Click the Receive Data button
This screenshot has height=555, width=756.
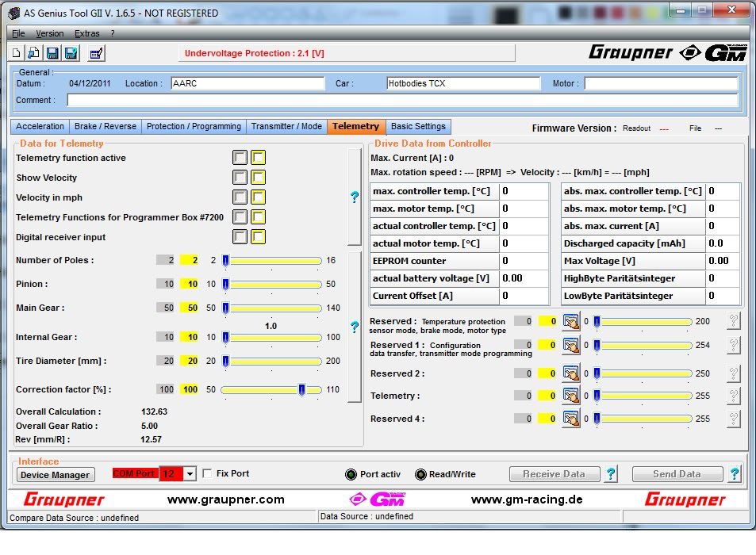555,474
